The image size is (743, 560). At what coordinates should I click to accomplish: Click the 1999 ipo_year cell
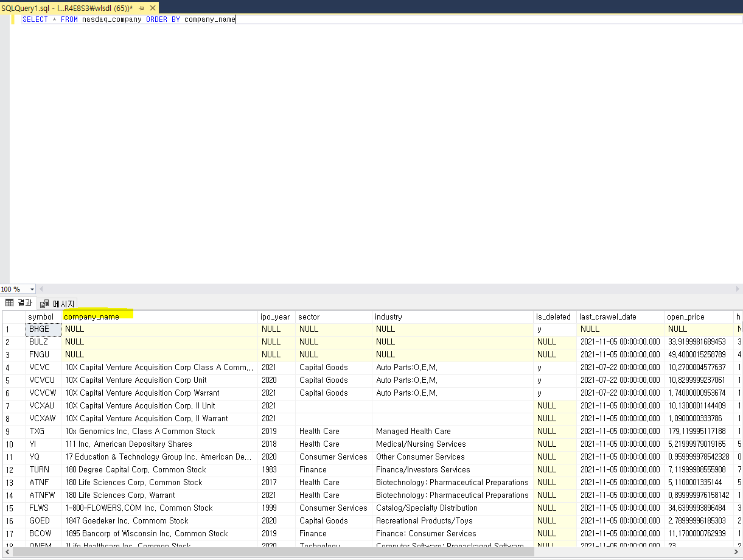277,508
